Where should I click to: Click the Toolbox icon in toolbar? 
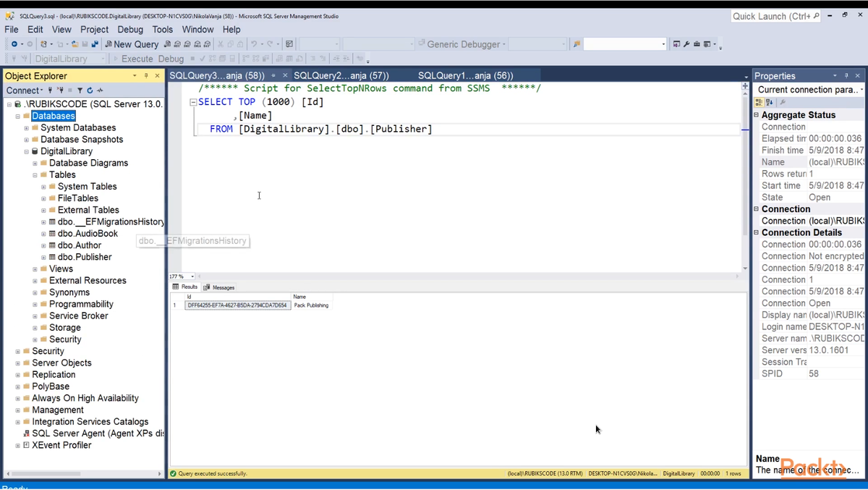coord(697,44)
